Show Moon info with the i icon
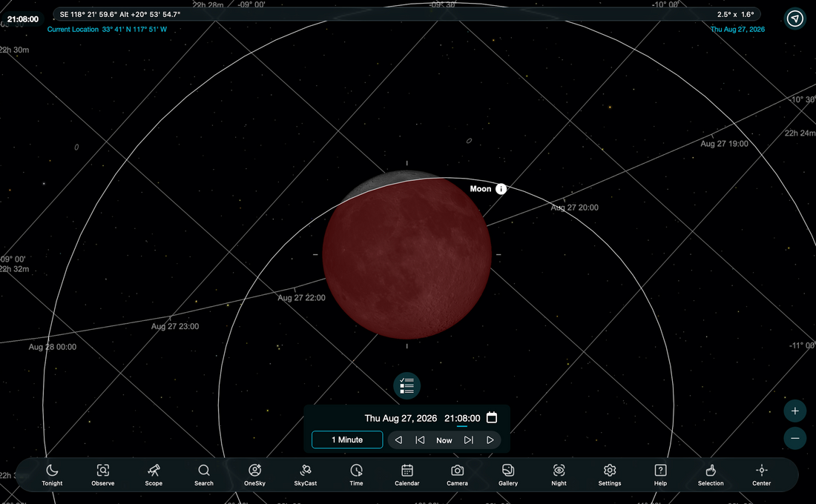816x504 pixels. pyautogui.click(x=501, y=189)
